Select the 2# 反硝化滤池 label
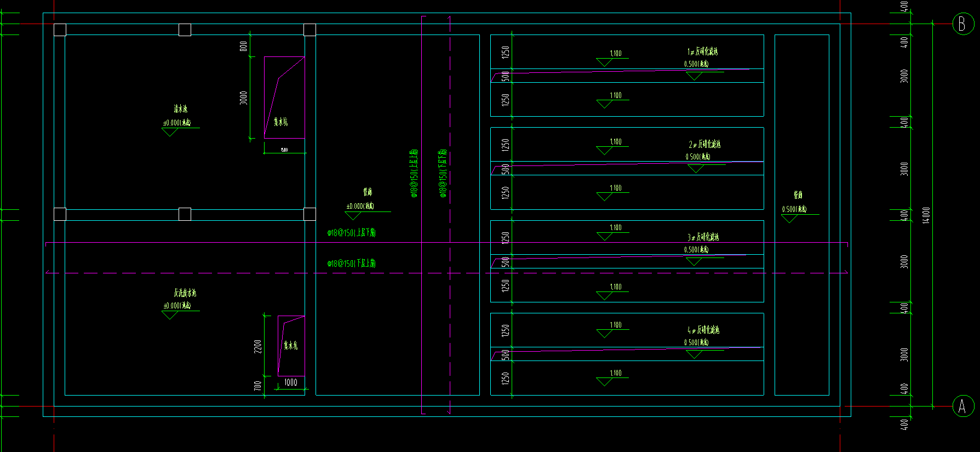 (x=704, y=144)
